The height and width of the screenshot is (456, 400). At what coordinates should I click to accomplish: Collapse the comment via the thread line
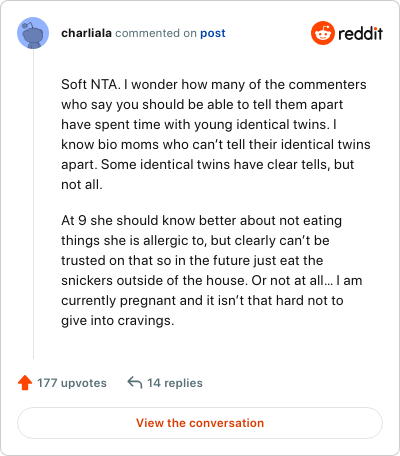(x=33, y=204)
